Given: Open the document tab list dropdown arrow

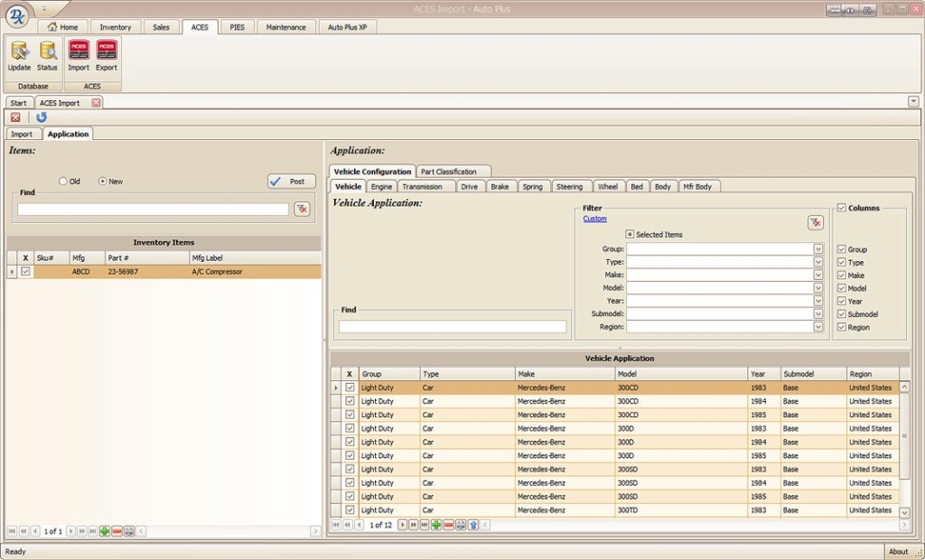Looking at the screenshot, I should click(x=913, y=101).
